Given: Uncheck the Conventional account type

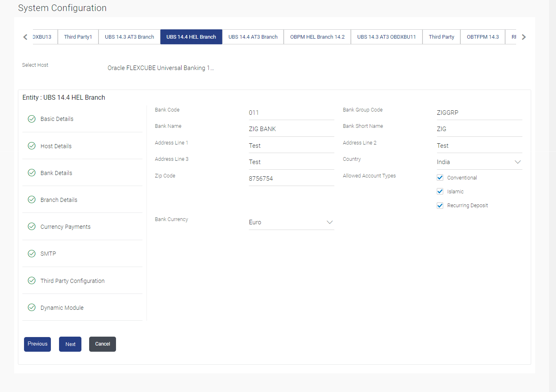Looking at the screenshot, I should [x=440, y=177].
